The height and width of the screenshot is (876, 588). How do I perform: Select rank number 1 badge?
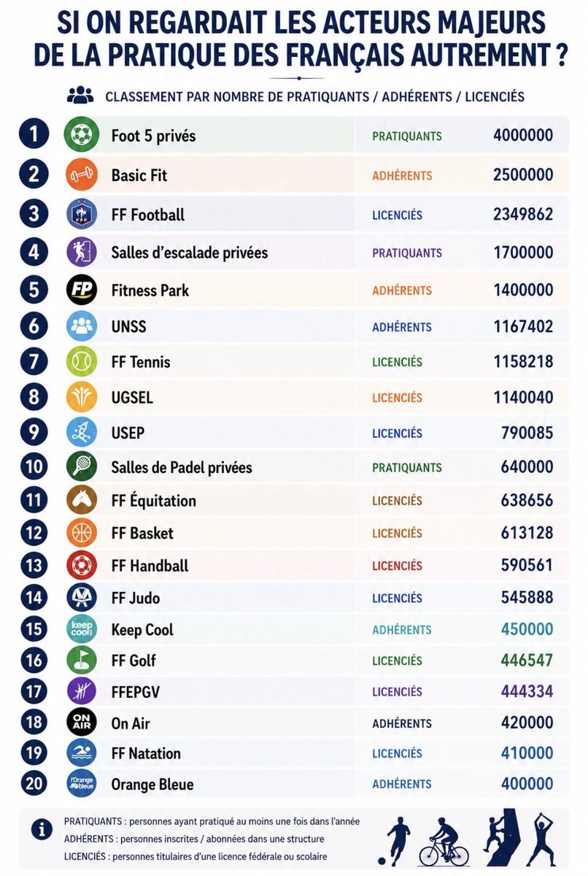click(x=34, y=135)
